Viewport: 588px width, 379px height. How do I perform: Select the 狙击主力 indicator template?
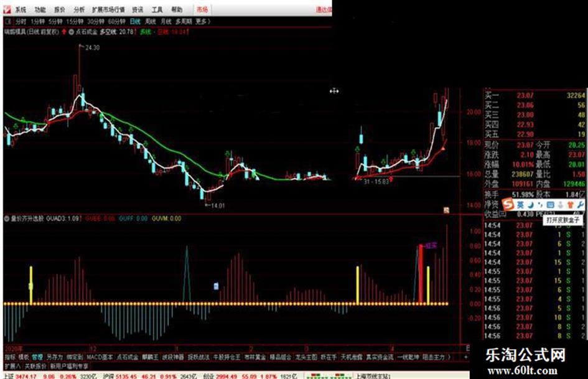pyautogui.click(x=434, y=357)
